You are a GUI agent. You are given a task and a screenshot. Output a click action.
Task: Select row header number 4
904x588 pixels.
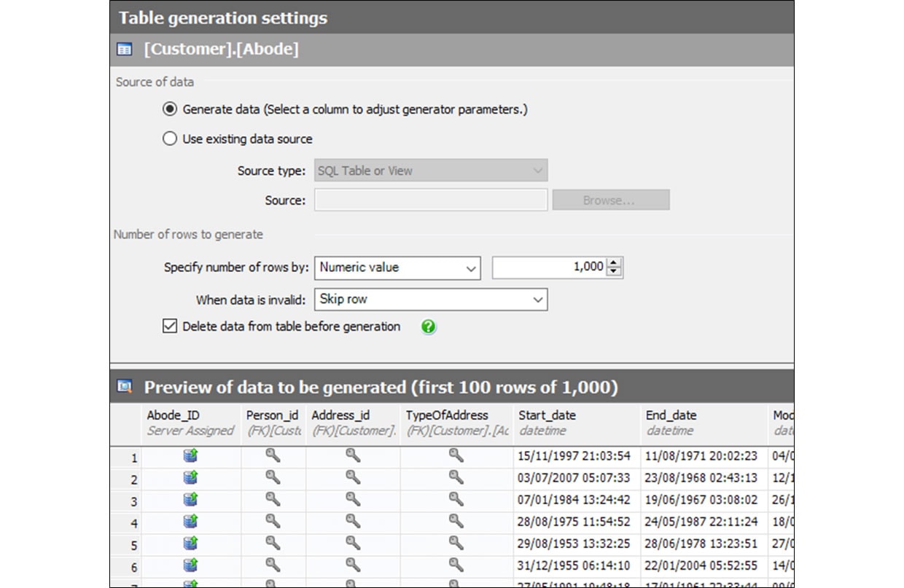click(x=126, y=523)
